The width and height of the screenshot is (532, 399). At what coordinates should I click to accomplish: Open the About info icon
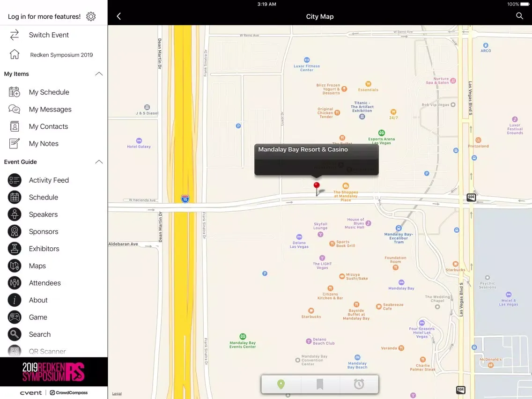pyautogui.click(x=15, y=300)
